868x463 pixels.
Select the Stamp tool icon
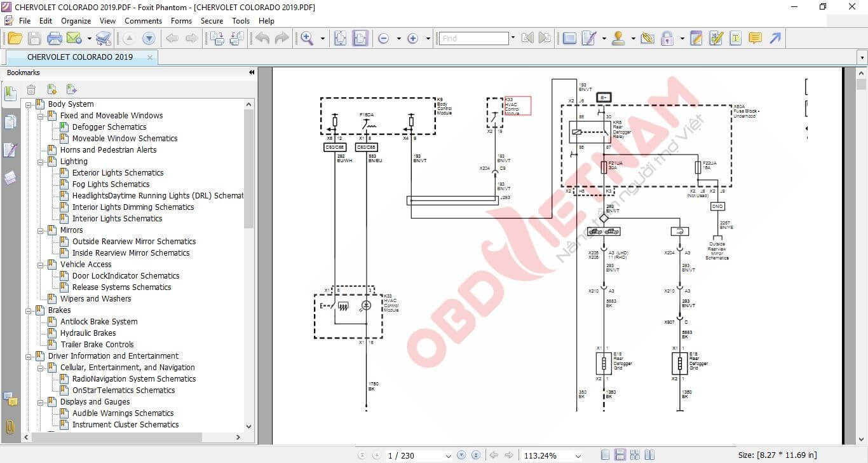pyautogui.click(x=618, y=38)
